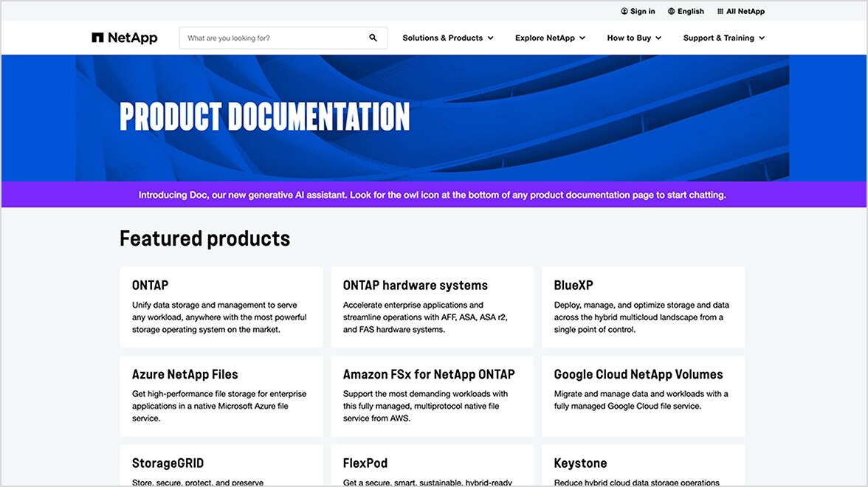The height and width of the screenshot is (487, 868).
Task: Click the globe language icon
Action: [671, 11]
